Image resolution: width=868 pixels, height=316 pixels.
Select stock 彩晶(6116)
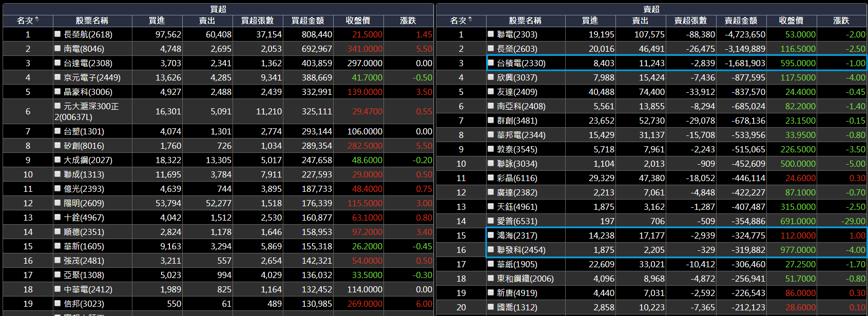517,178
